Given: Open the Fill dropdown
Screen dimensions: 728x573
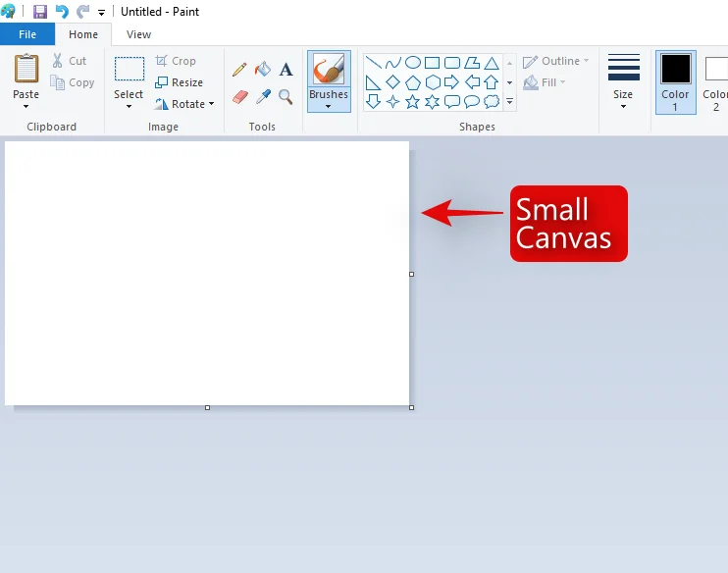Looking at the screenshot, I should pyautogui.click(x=563, y=82).
